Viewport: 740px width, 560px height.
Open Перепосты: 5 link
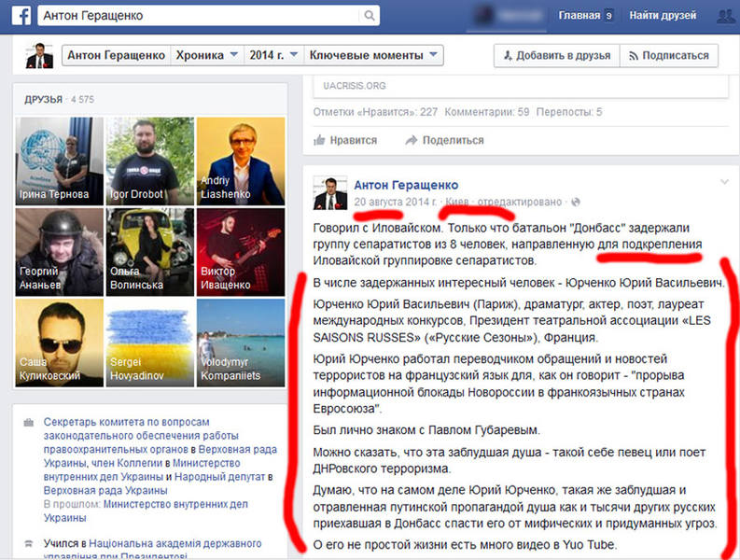pos(569,112)
